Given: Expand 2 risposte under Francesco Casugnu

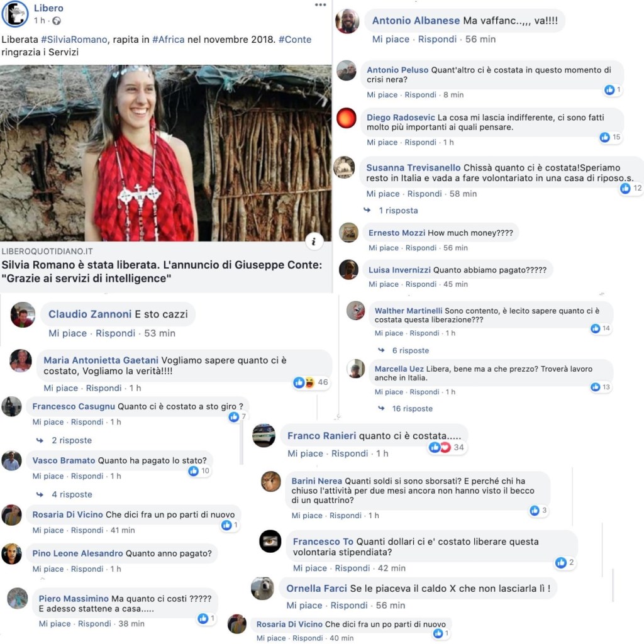Looking at the screenshot, I should pos(72,440).
